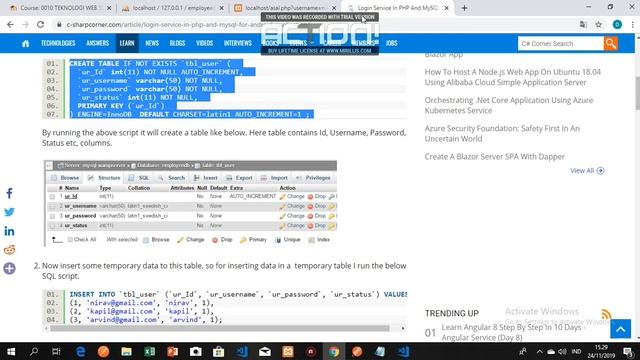Open PowerPoint from the taskbar

point(172,351)
